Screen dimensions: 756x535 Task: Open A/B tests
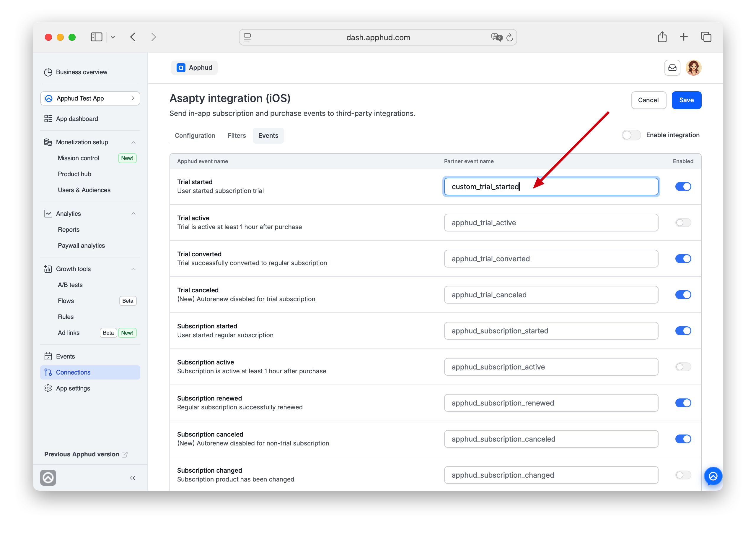tap(70, 285)
